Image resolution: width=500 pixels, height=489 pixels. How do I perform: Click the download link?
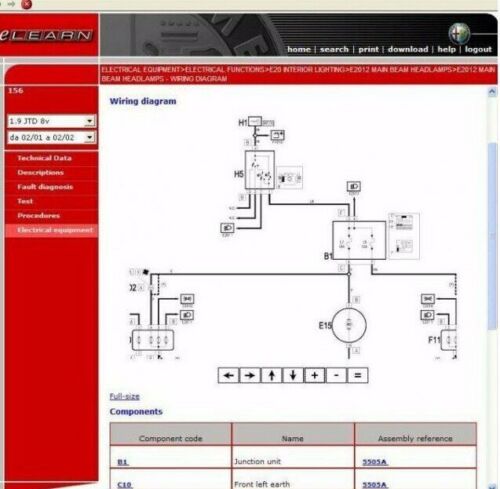tap(408, 49)
